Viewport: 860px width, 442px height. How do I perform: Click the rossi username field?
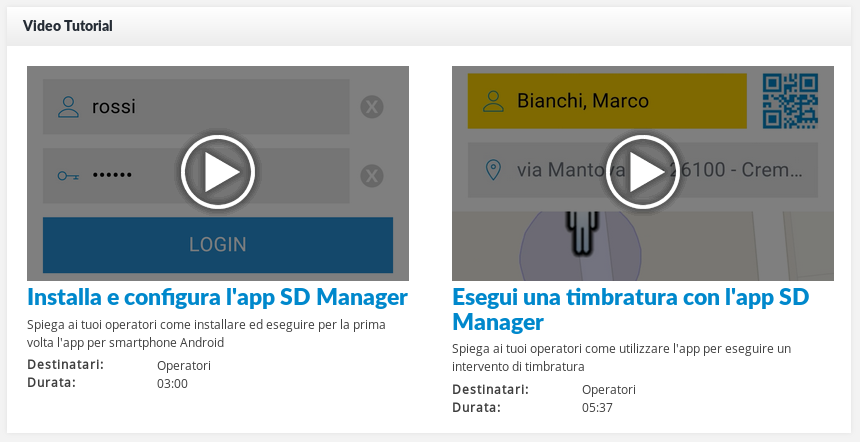pos(196,106)
